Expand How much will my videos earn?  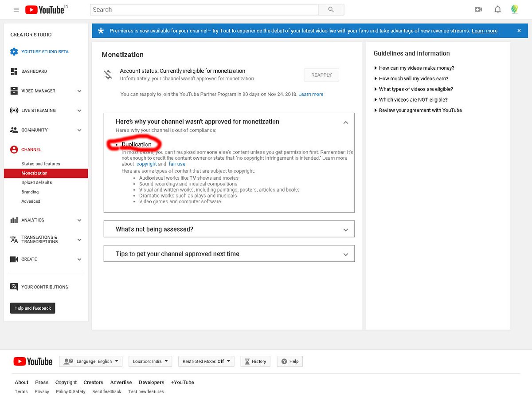(x=411, y=79)
